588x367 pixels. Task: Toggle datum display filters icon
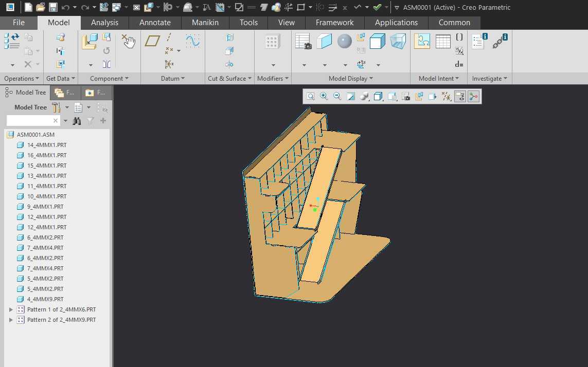point(446,96)
